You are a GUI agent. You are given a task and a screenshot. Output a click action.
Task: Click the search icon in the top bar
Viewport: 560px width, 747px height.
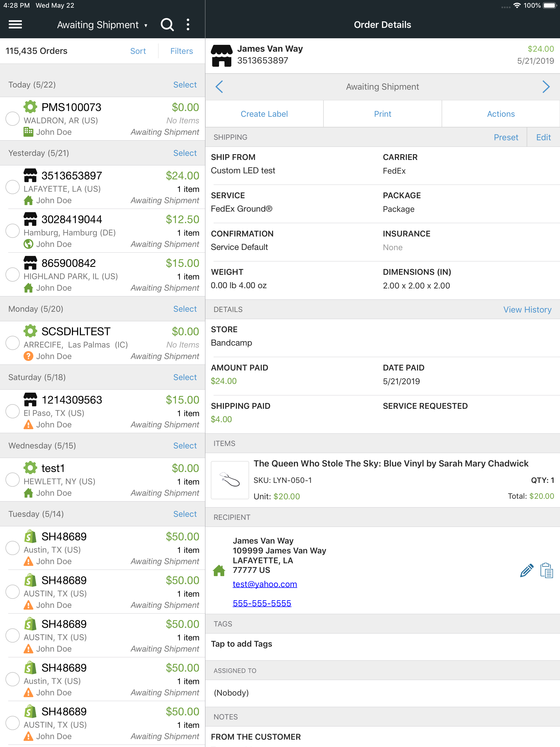167,24
